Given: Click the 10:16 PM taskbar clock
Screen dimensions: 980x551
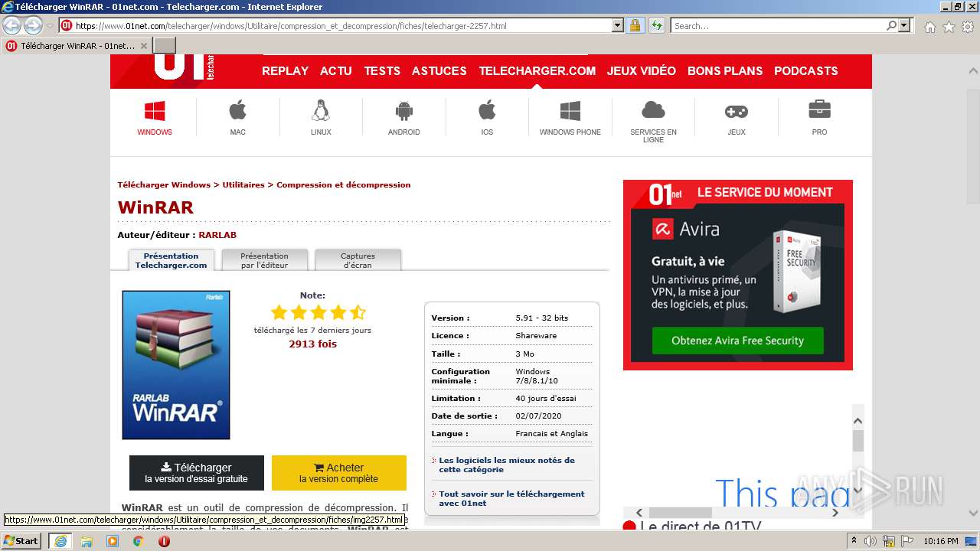Looking at the screenshot, I should point(941,541).
